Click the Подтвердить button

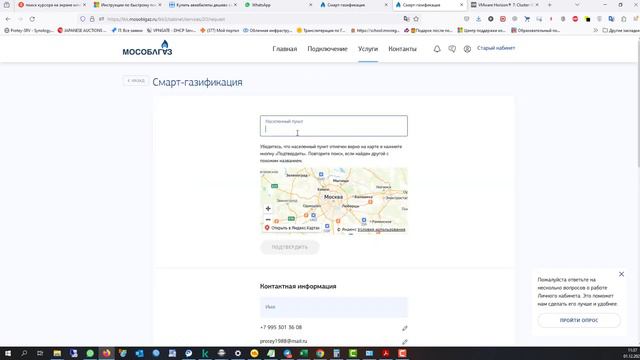point(290,247)
